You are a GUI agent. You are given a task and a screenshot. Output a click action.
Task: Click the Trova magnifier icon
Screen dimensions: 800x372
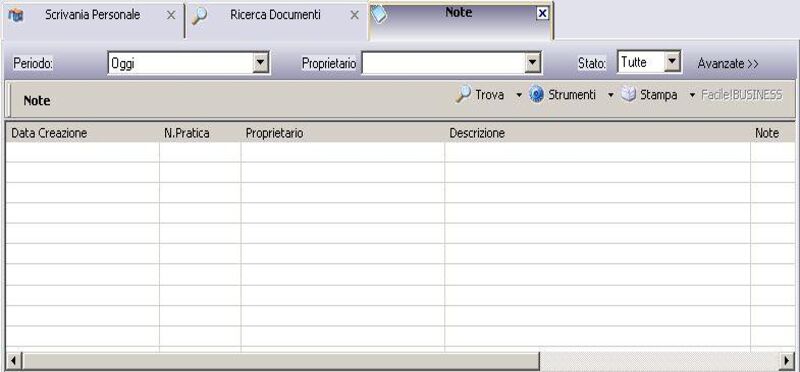pyautogui.click(x=463, y=94)
